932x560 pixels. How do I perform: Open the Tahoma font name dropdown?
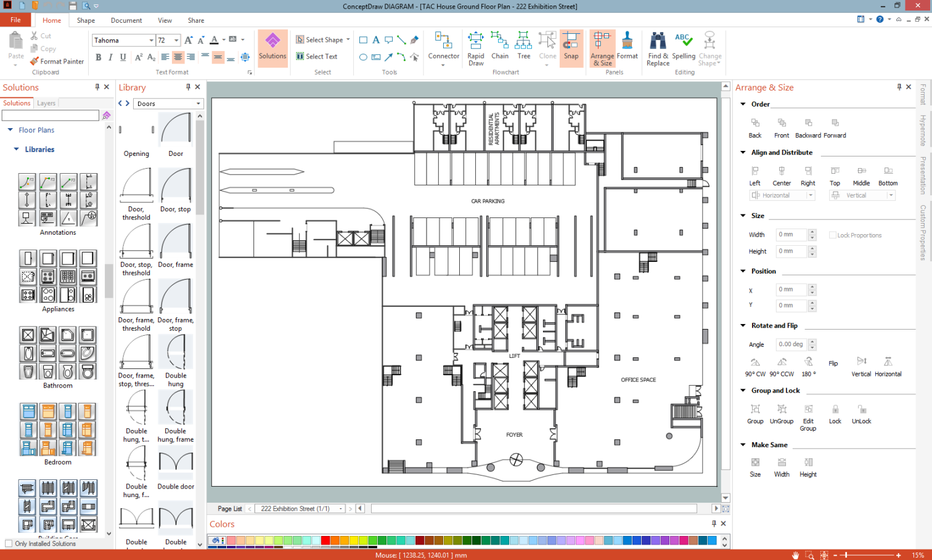[x=151, y=41]
